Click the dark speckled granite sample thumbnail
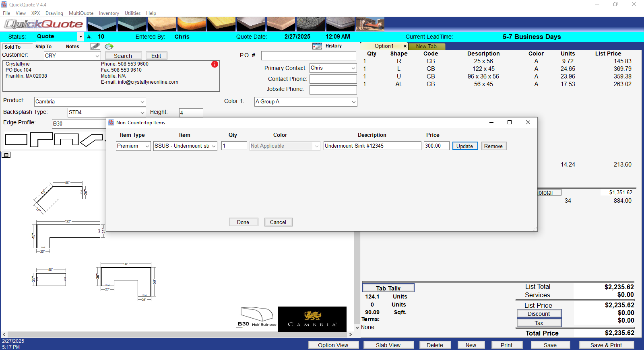 tap(311, 25)
